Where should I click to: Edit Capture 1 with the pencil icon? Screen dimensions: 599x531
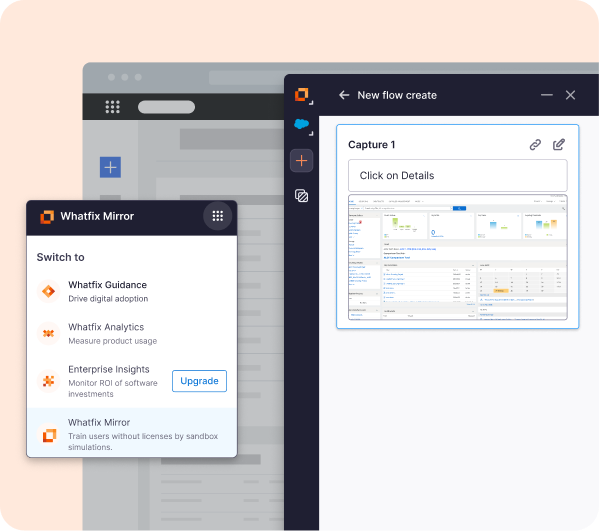tap(559, 144)
